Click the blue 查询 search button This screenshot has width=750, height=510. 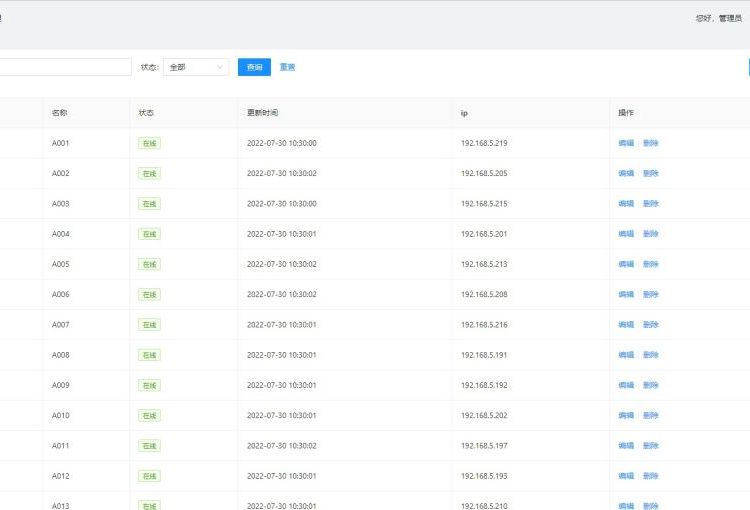254,67
